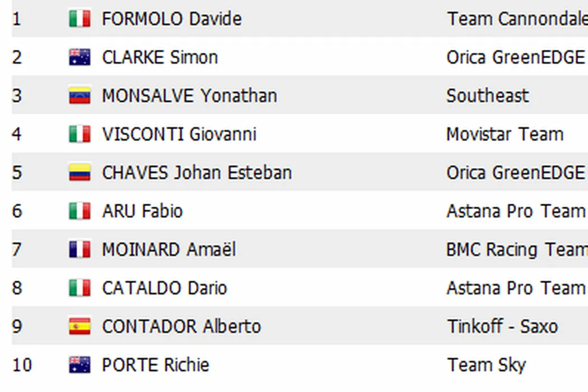The width and height of the screenshot is (588, 392).
Task: Click the Southeast team name
Action: pyautogui.click(x=487, y=96)
